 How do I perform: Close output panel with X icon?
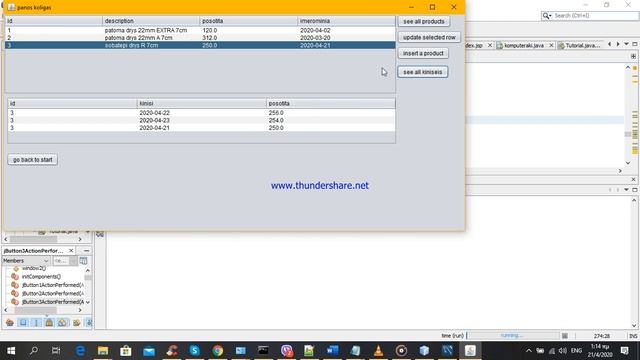[633, 180]
